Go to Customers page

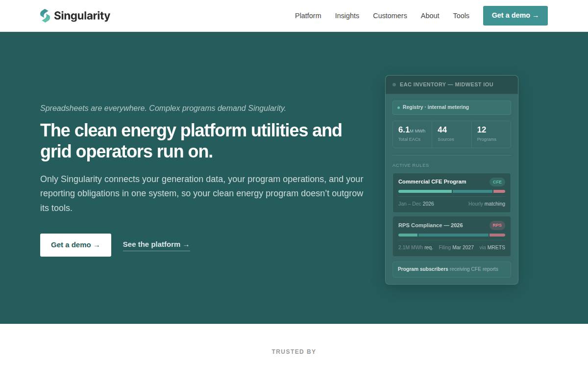click(x=390, y=16)
